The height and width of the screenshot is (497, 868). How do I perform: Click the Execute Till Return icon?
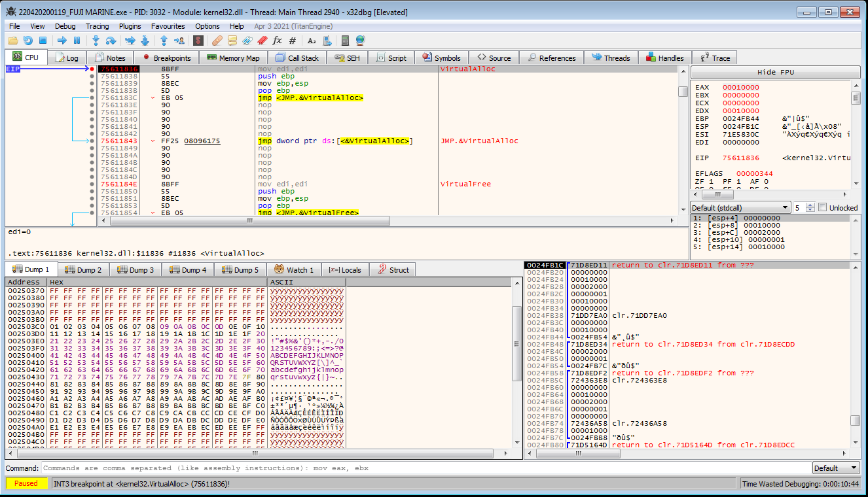point(164,41)
